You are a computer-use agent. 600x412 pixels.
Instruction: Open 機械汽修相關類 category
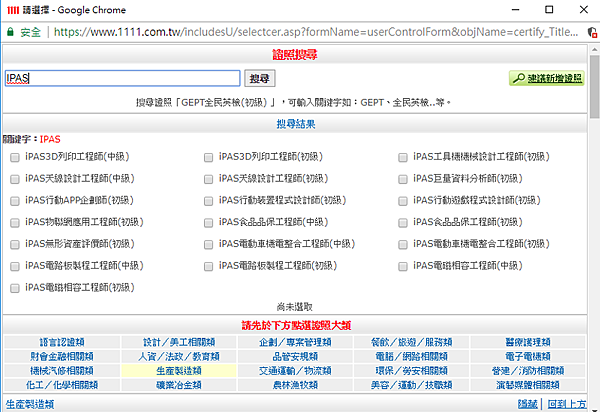click(62, 370)
